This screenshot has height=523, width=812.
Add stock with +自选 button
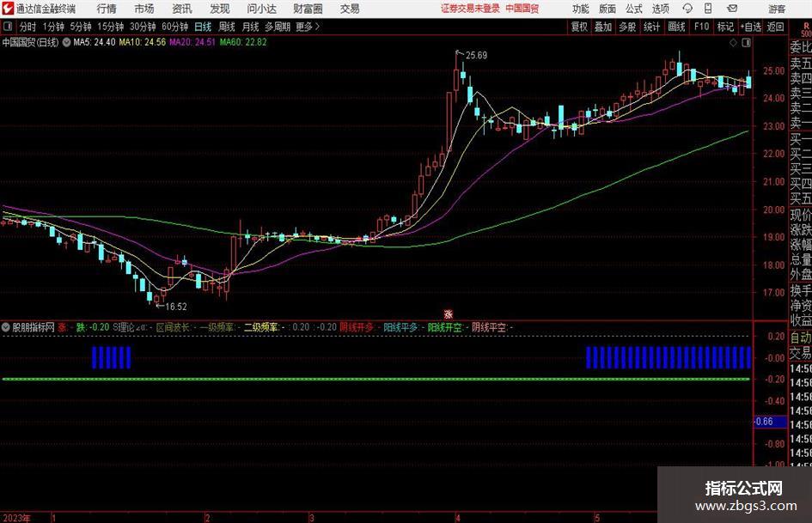(751, 27)
